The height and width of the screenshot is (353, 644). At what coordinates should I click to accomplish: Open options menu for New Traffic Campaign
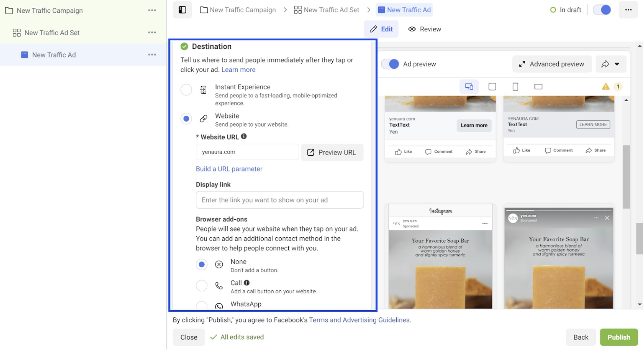(x=152, y=10)
